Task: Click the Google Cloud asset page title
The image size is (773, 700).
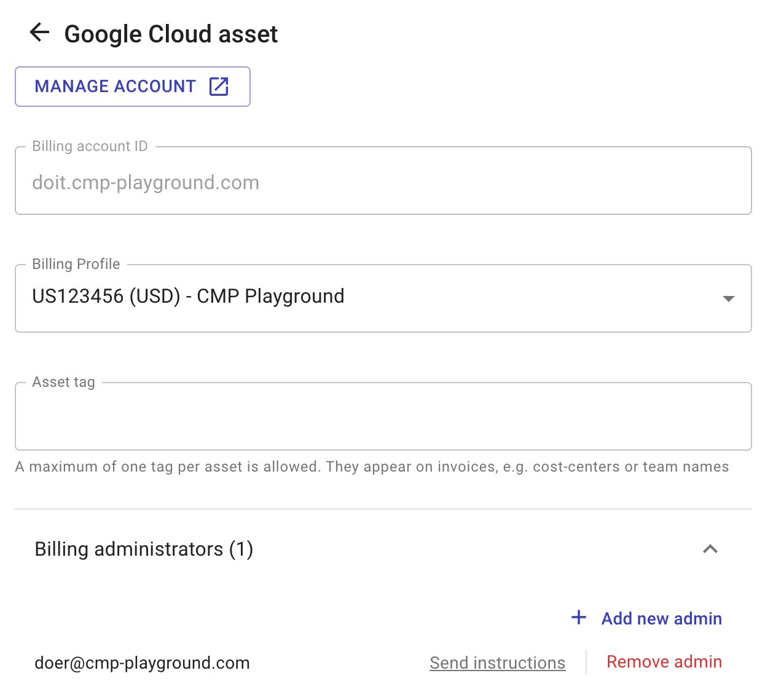Action: 170,34
